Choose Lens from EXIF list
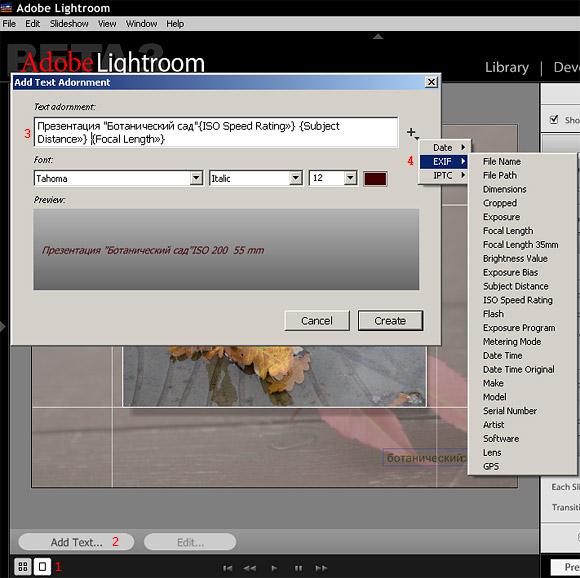 (492, 453)
